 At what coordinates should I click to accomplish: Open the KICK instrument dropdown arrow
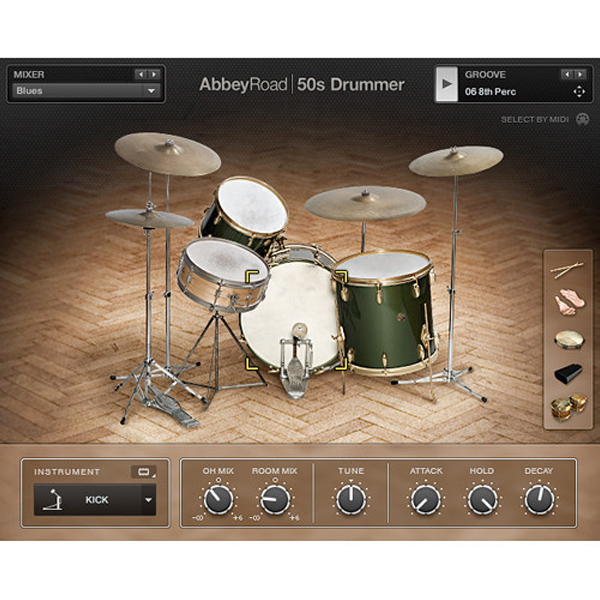pyautogui.click(x=148, y=500)
